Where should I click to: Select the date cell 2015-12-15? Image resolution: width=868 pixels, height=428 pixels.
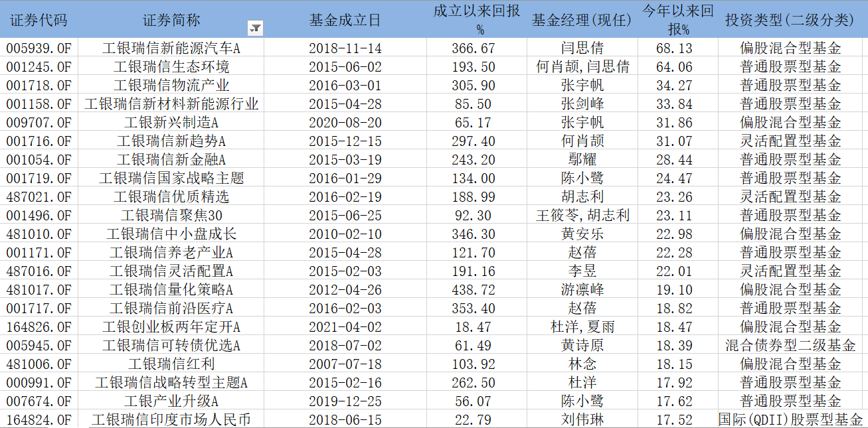click(345, 141)
